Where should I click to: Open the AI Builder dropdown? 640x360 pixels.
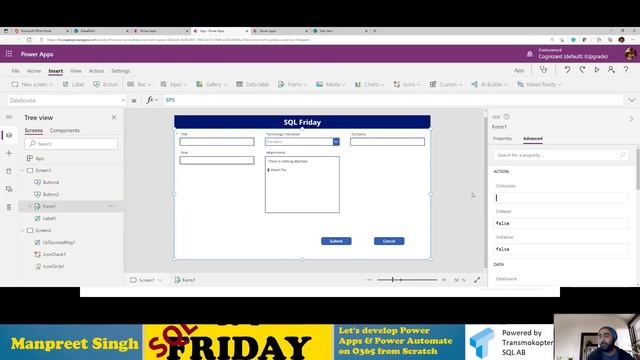click(489, 84)
